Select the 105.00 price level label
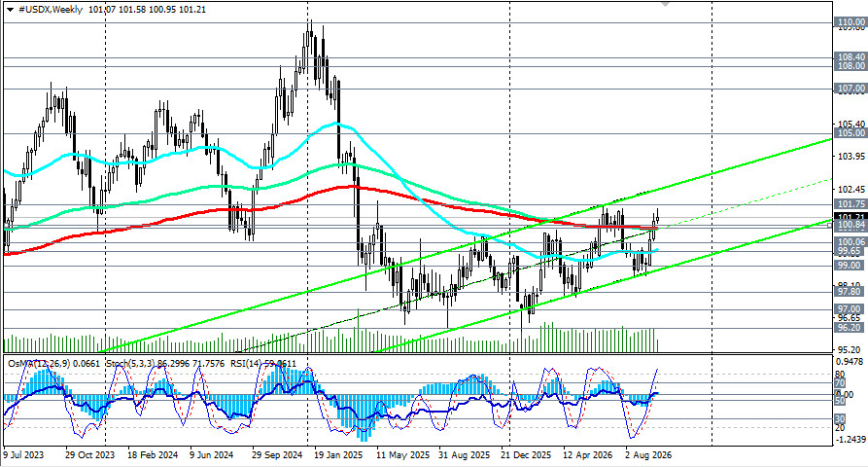Screen dimensions: 868x467 coord(851,133)
